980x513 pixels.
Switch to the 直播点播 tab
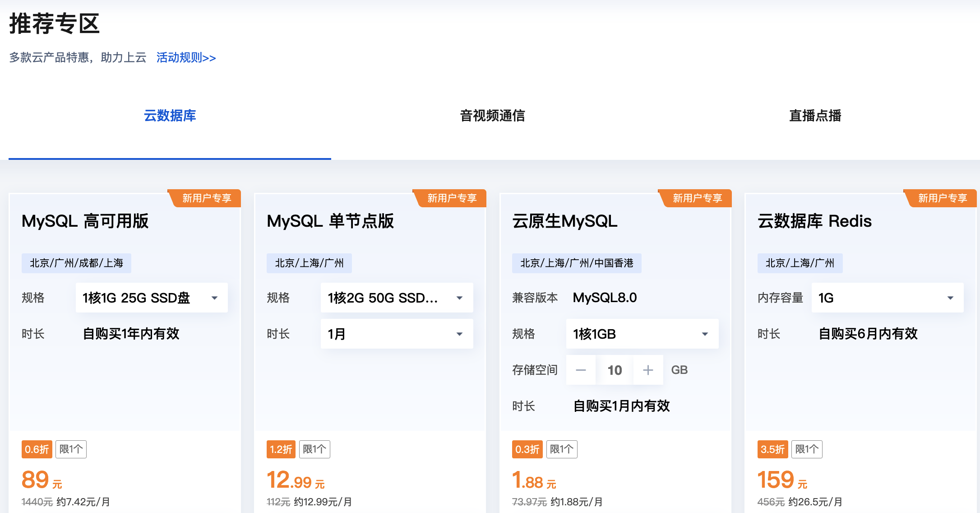coord(815,116)
